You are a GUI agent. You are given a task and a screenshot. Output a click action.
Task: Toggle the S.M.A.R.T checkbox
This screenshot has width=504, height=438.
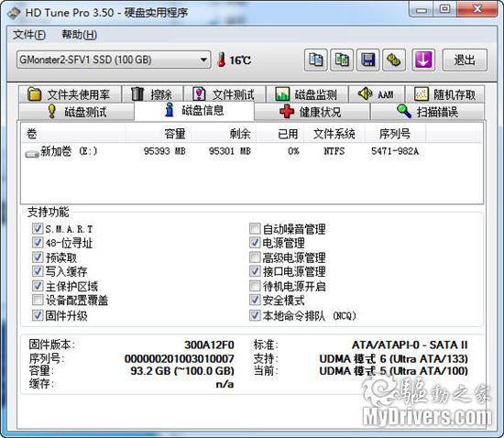(x=38, y=228)
